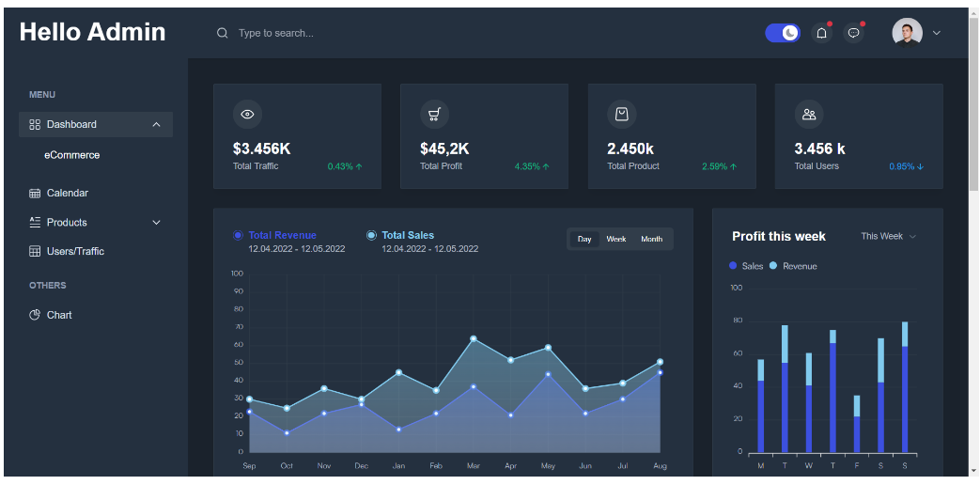
Task: Click the Hello Admin title
Action: click(92, 32)
